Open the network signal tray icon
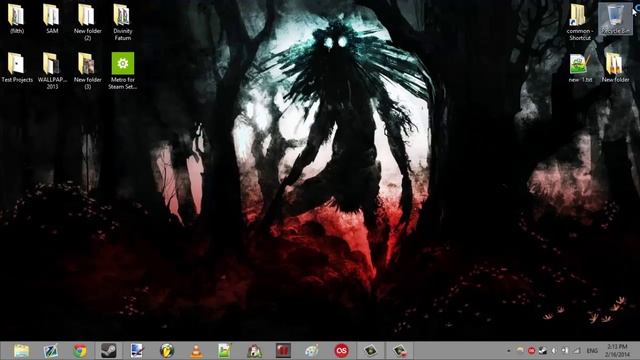 (577, 351)
